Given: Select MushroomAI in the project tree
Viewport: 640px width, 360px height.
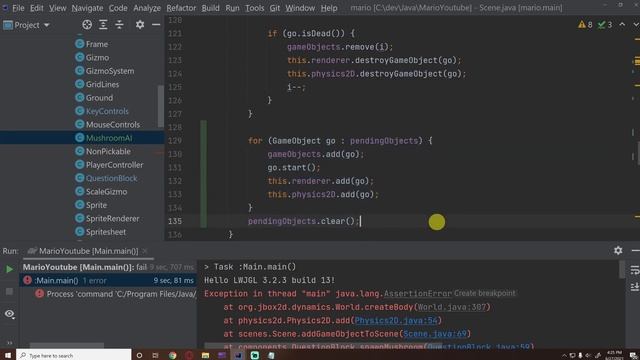Looking at the screenshot, I should pyautogui.click(x=109, y=138).
